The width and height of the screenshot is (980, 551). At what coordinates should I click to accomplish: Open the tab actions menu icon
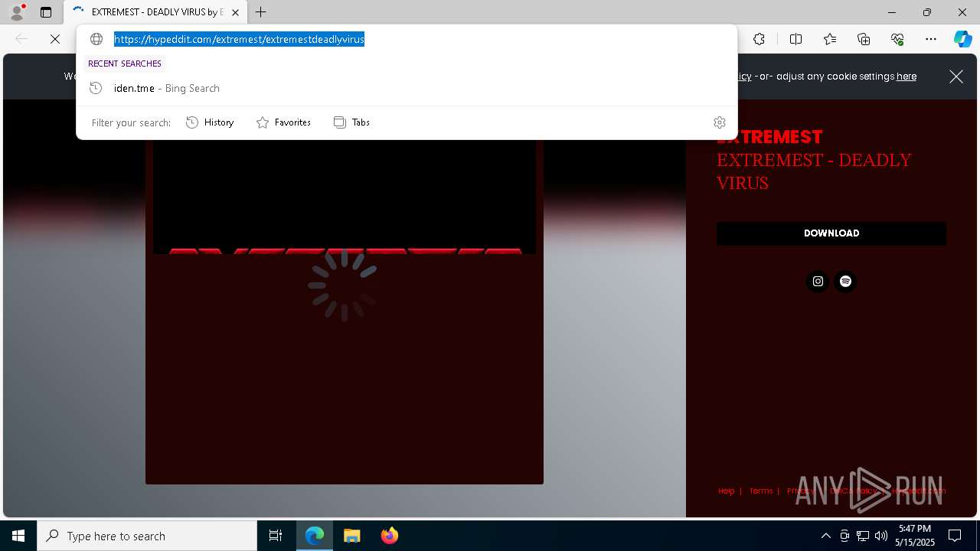pyautogui.click(x=46, y=12)
